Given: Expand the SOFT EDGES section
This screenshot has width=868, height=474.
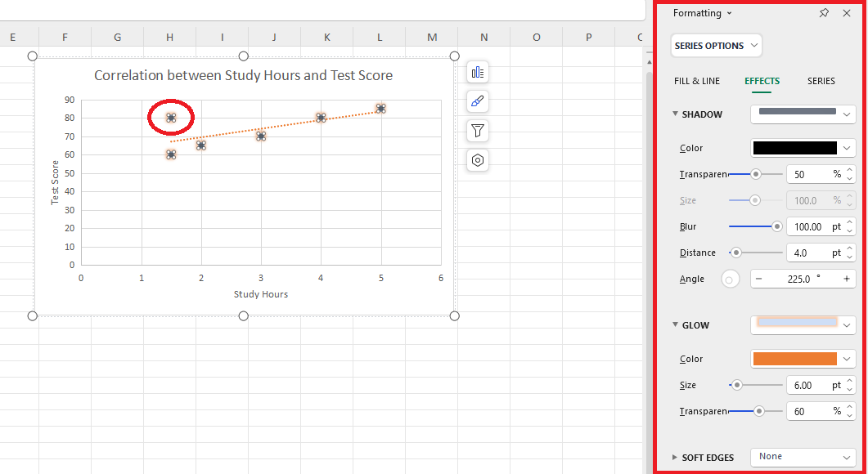Looking at the screenshot, I should tap(676, 457).
